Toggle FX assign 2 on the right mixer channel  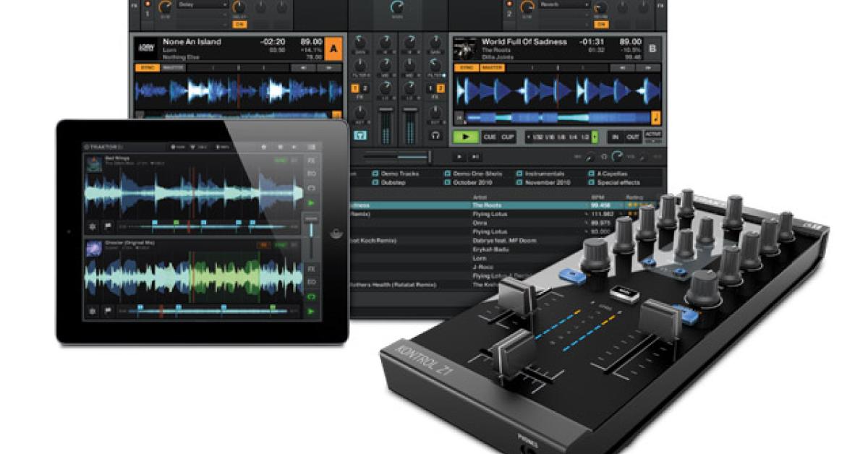tap(441, 88)
